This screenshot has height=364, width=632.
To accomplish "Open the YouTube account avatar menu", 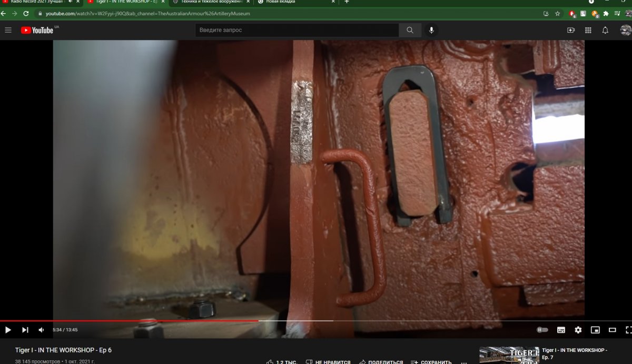I will (626, 30).
